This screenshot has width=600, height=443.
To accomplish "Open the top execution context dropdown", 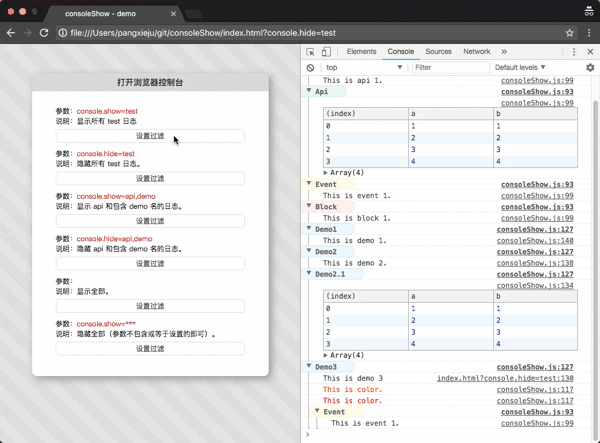I will point(364,68).
